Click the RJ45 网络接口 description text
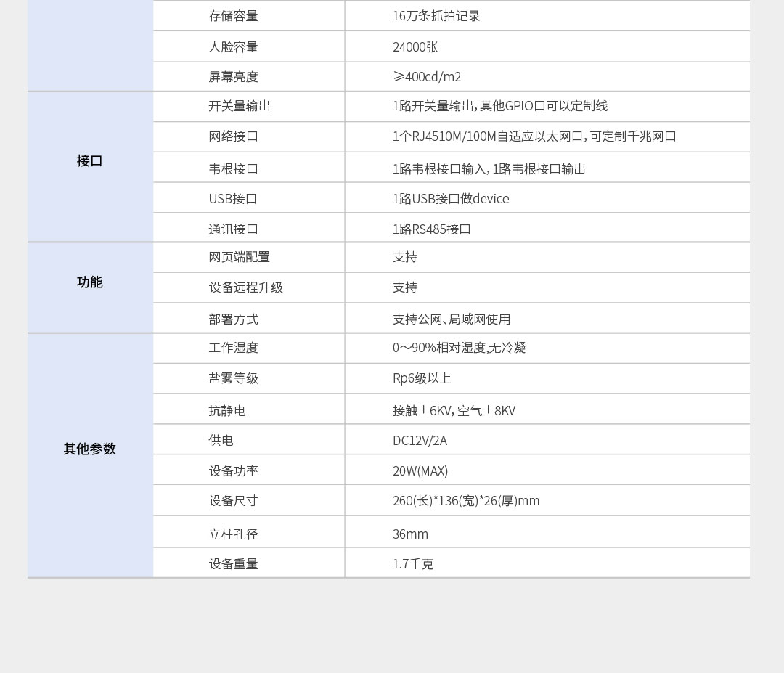Image resolution: width=784 pixels, height=673 pixels. pos(534,136)
